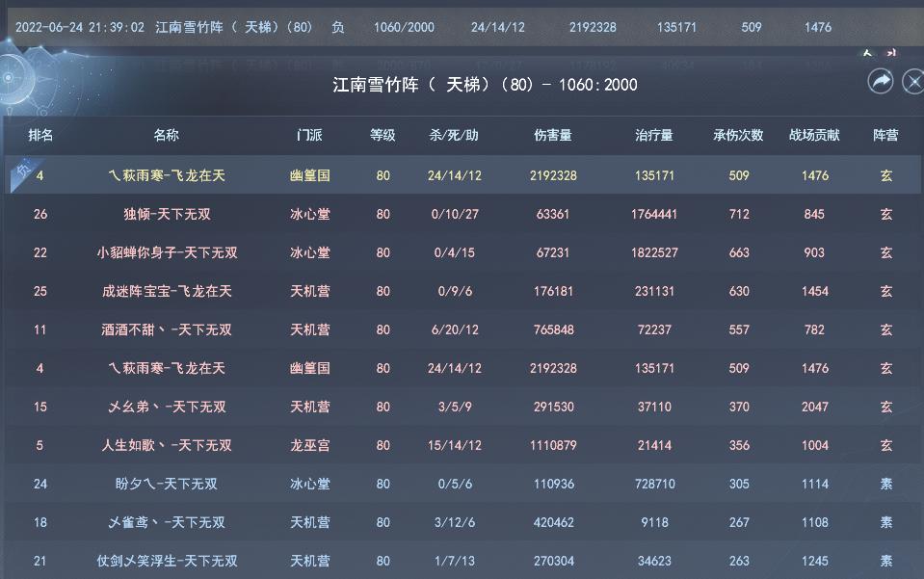Click damage-taken count 712

pos(739,215)
